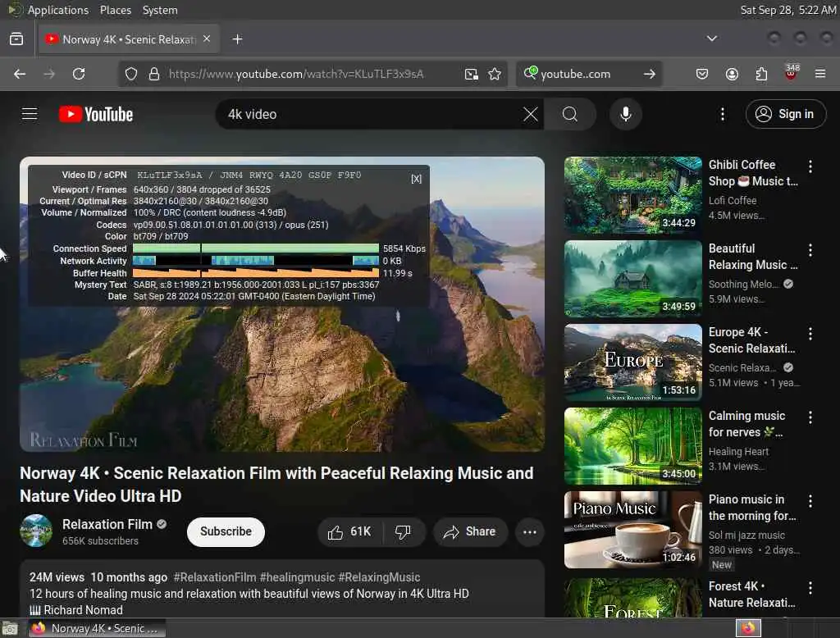Open options for Europe 4K video
Viewport: 840px width, 638px height.
tap(810, 334)
